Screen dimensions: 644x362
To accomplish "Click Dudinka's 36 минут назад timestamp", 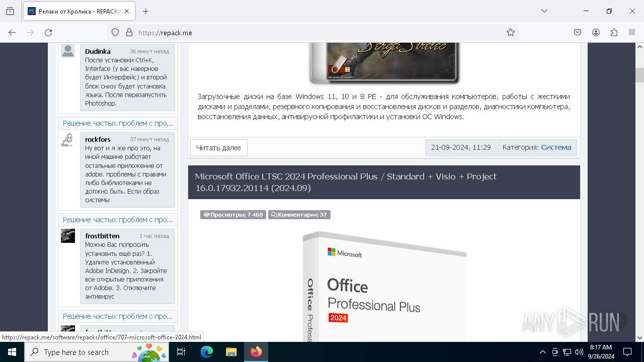I will coord(149,51).
